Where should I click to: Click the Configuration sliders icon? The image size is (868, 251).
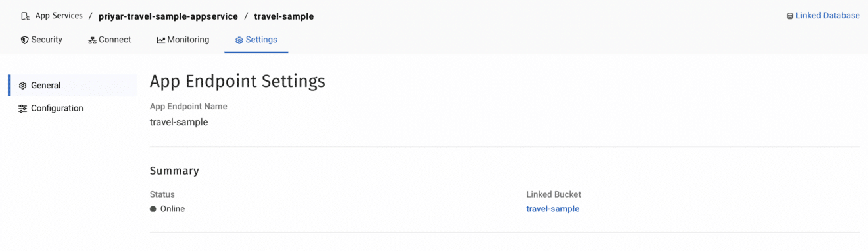point(23,109)
